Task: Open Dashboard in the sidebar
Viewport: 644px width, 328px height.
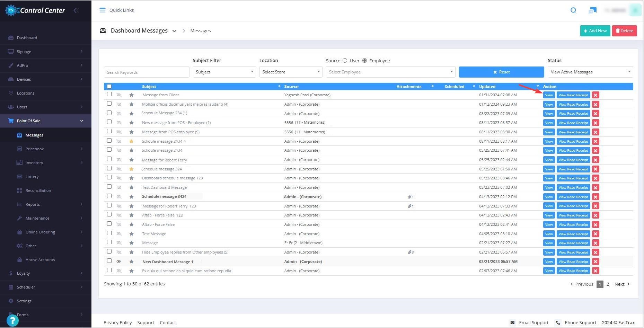Action: click(x=46, y=38)
